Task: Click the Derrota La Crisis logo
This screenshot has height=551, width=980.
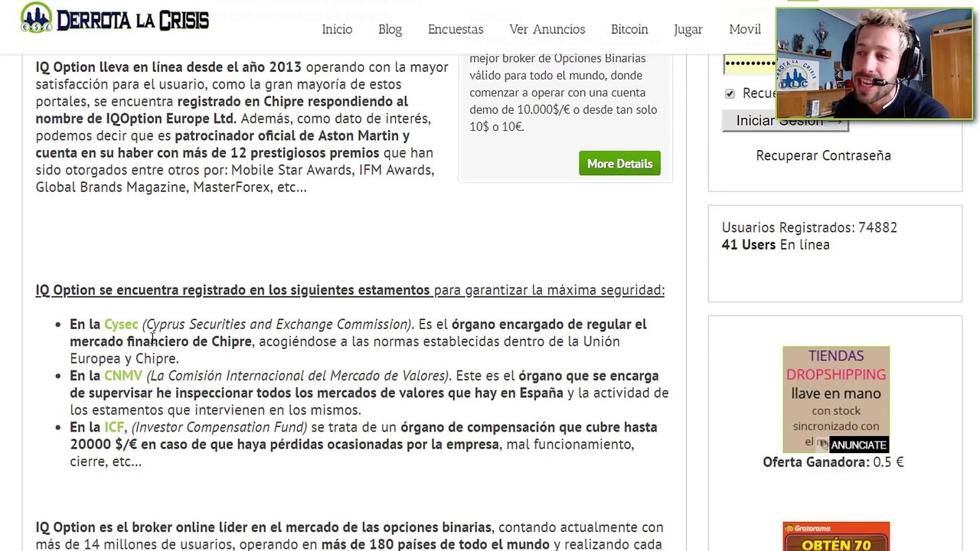Action: click(x=115, y=18)
